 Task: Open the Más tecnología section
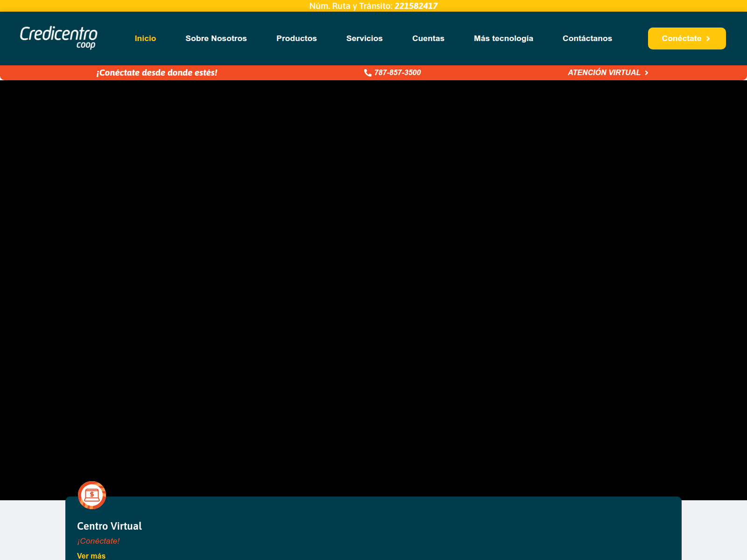tap(504, 38)
